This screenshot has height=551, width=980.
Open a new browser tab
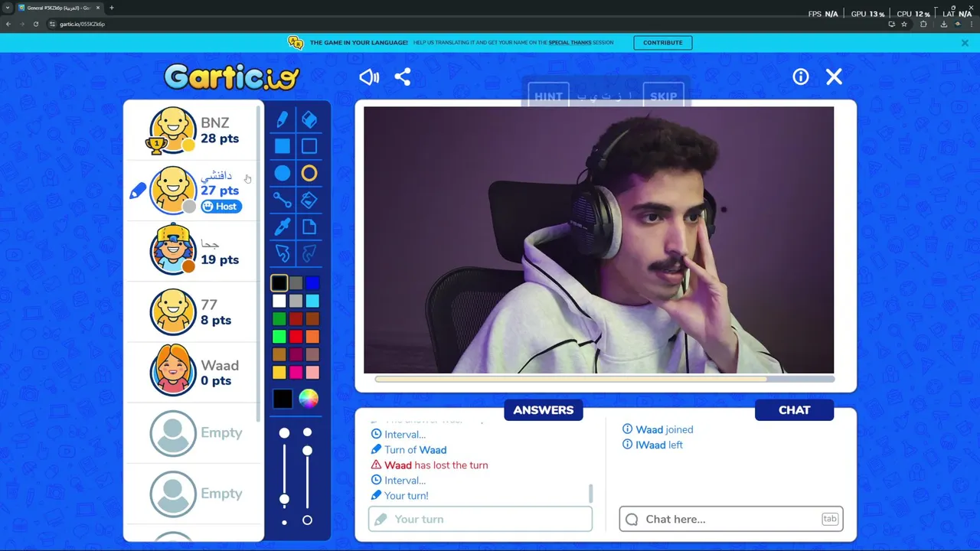click(x=112, y=8)
